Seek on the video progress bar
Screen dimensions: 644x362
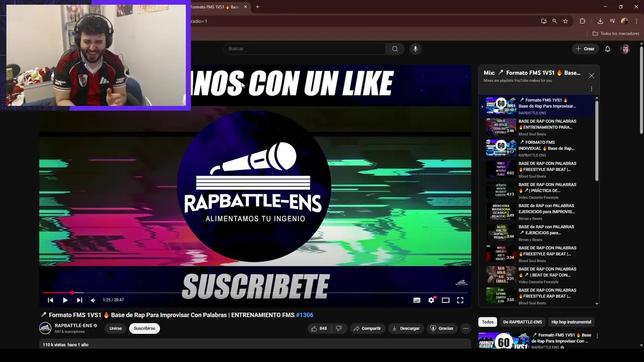click(x=255, y=293)
